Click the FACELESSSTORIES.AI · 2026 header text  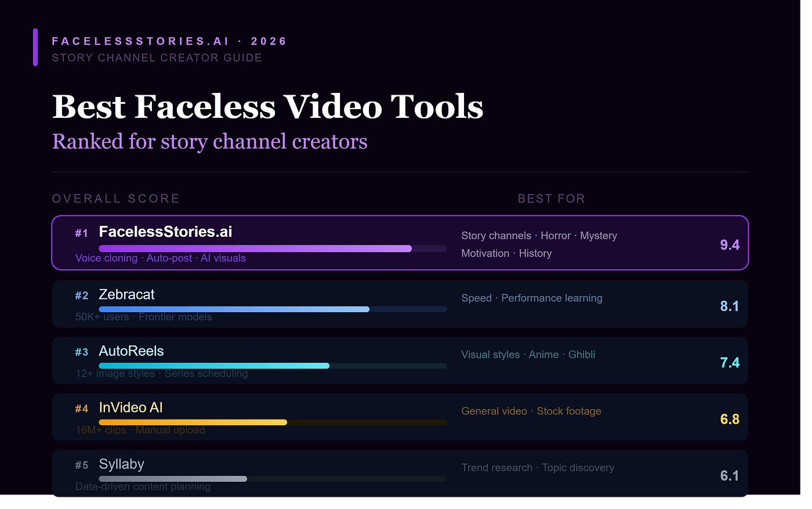(x=169, y=41)
